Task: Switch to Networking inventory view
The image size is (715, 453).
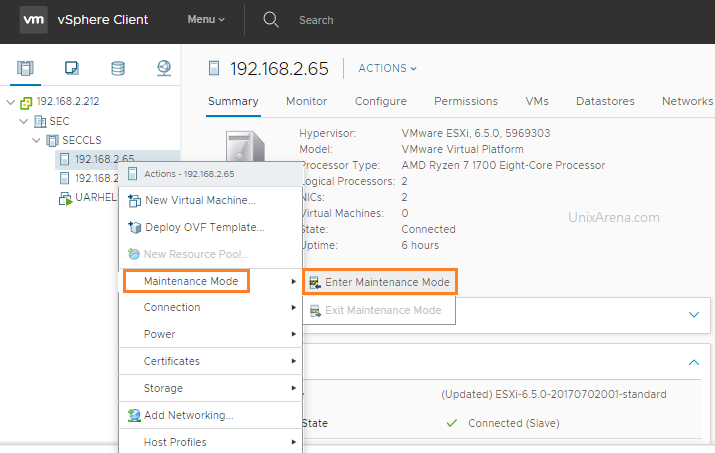Action: pyautogui.click(x=164, y=68)
